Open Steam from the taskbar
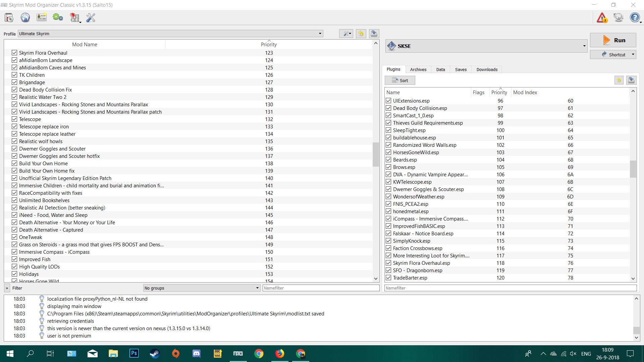Screen dimensions: 644x362 pos(155,354)
